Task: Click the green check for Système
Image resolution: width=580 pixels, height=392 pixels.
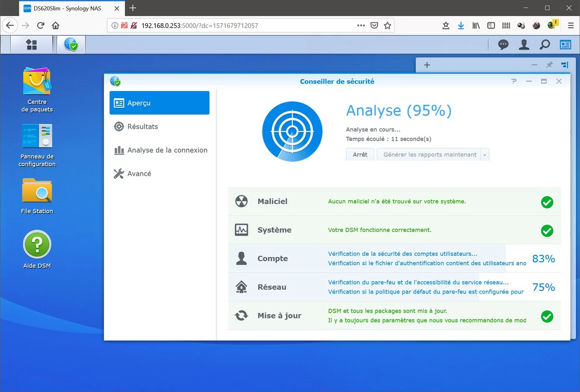Action: pyautogui.click(x=547, y=231)
